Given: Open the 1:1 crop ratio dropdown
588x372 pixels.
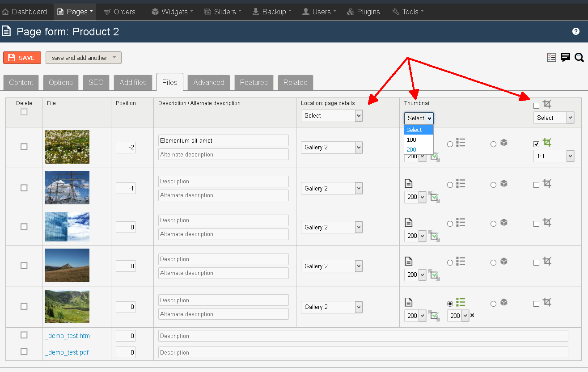Looking at the screenshot, I should [x=554, y=156].
